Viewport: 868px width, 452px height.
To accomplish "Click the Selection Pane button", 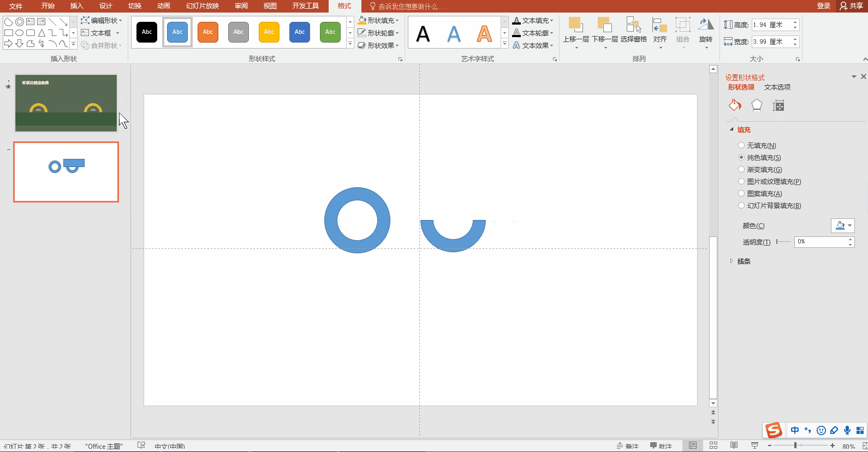I will pyautogui.click(x=633, y=31).
